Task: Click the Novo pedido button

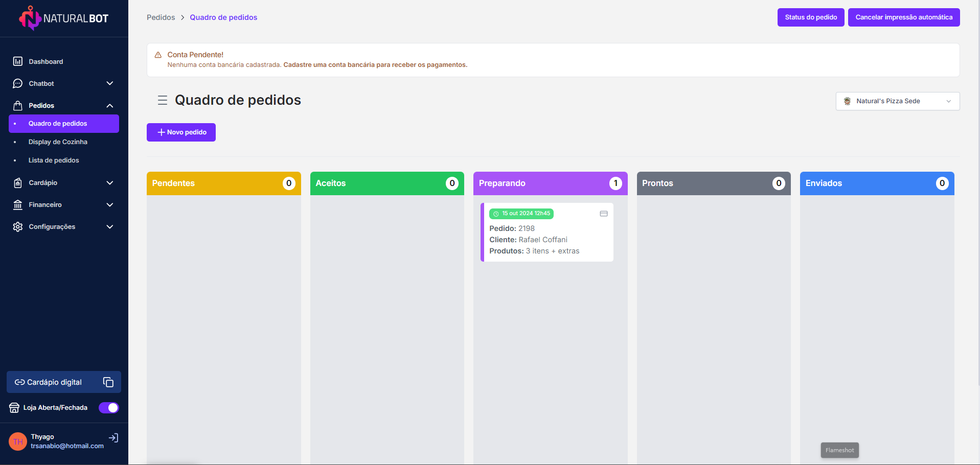Action: 181,132
